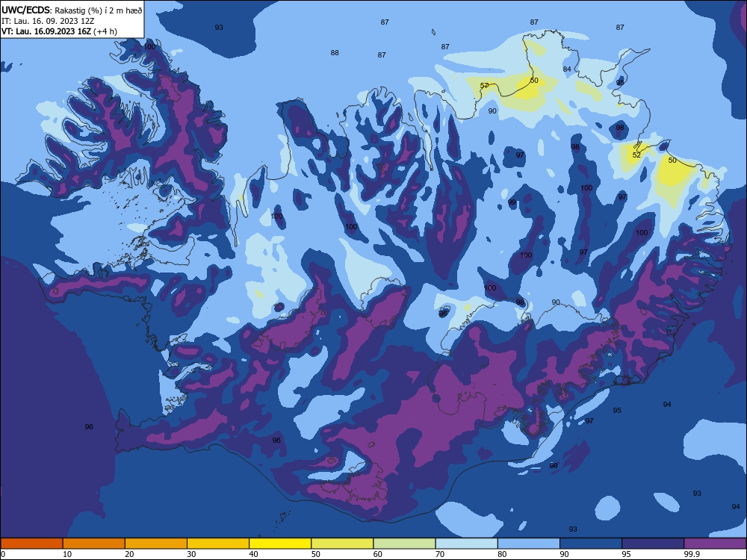Select the legend tick label 70
The width and height of the screenshot is (747, 560).
pyautogui.click(x=440, y=554)
